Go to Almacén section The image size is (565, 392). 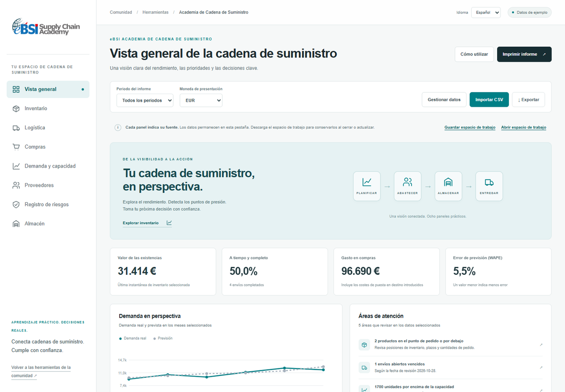(48, 224)
